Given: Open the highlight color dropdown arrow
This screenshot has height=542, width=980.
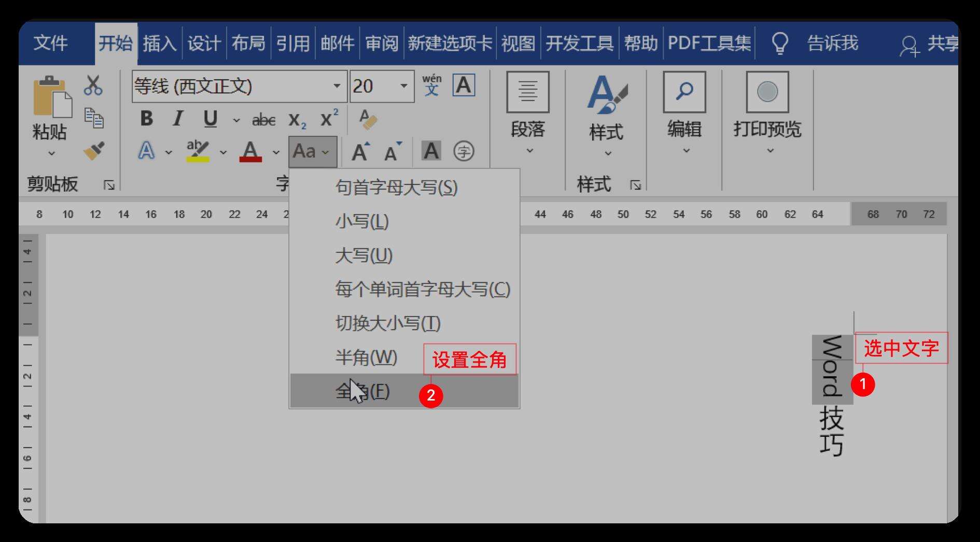Looking at the screenshot, I should pos(223,152).
